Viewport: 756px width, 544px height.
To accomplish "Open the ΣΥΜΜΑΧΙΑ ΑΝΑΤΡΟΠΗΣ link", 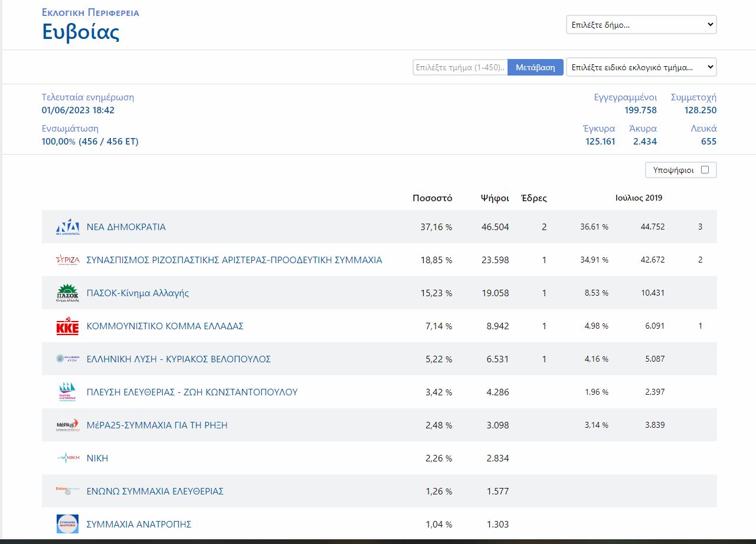I will pos(139,525).
